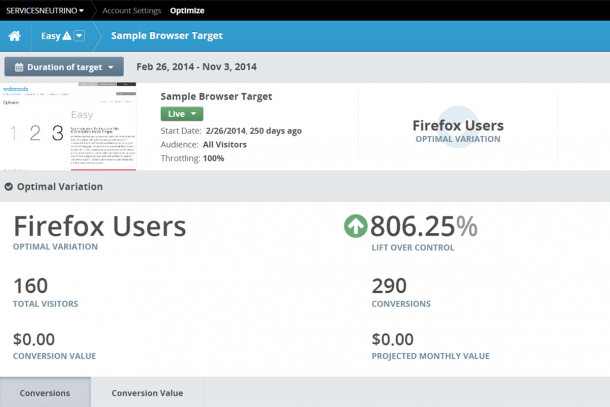
Task: Click the 160 total visitors figure
Action: pyautogui.click(x=31, y=286)
